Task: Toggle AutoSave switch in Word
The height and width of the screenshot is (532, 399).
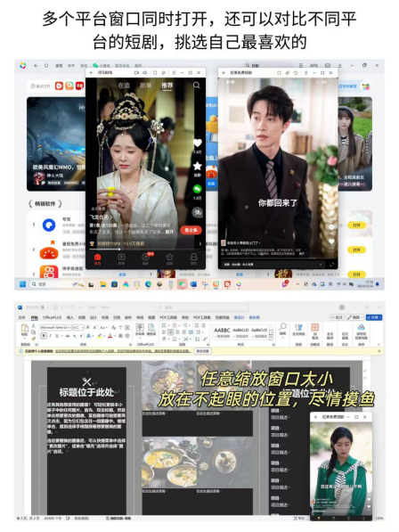Action: pyautogui.click(x=45, y=307)
